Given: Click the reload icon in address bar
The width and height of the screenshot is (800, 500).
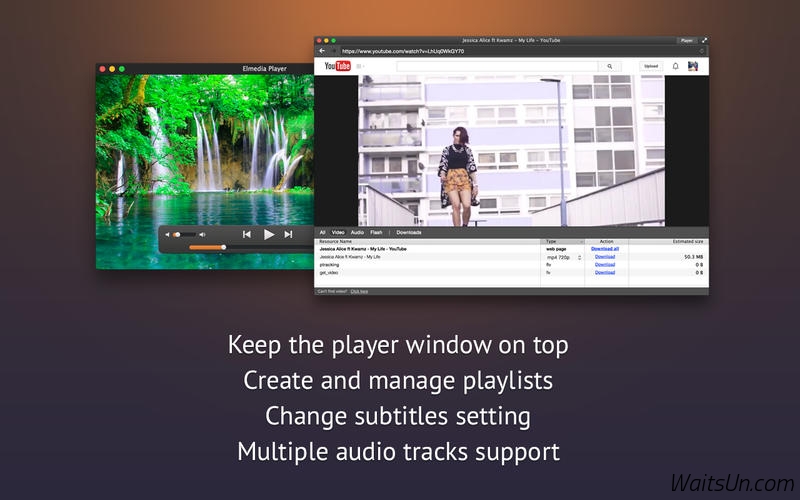Looking at the screenshot, I should tap(702, 51).
